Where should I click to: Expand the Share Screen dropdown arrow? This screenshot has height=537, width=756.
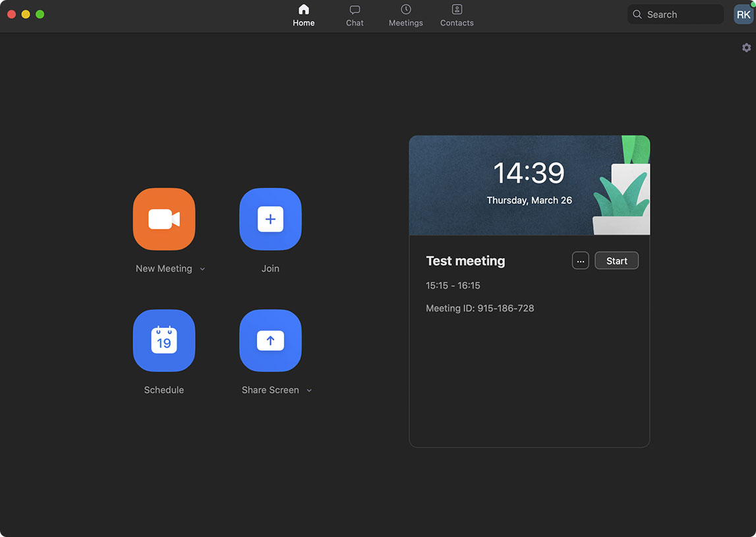[x=309, y=391]
